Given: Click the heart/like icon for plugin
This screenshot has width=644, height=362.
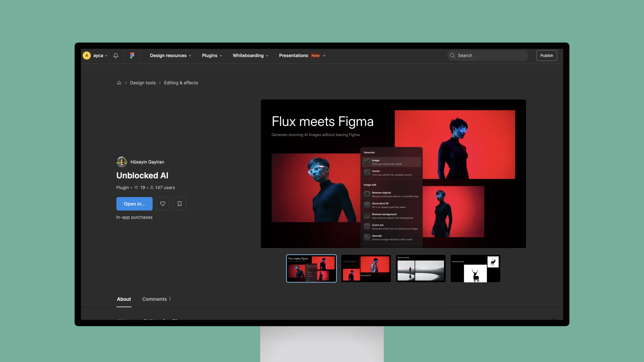Looking at the screenshot, I should coord(163,204).
